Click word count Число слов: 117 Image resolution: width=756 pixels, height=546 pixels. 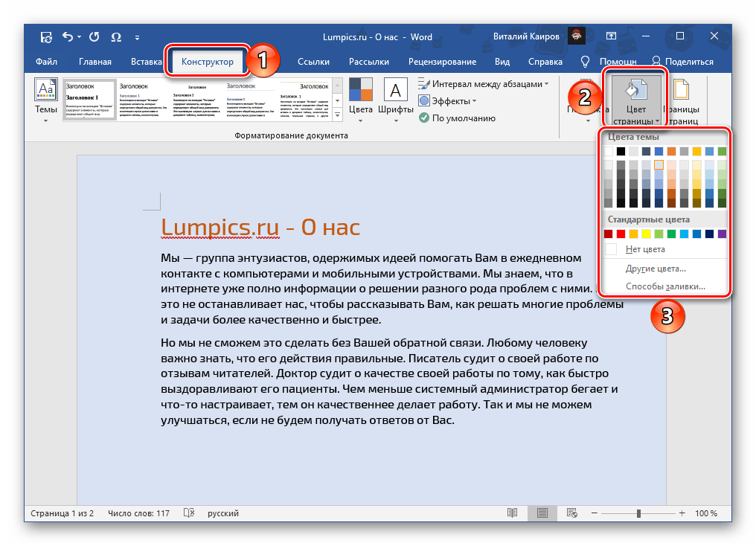pyautogui.click(x=138, y=513)
